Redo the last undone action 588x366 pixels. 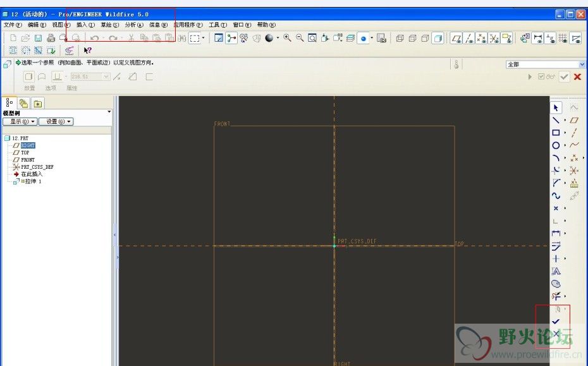[x=113, y=38]
